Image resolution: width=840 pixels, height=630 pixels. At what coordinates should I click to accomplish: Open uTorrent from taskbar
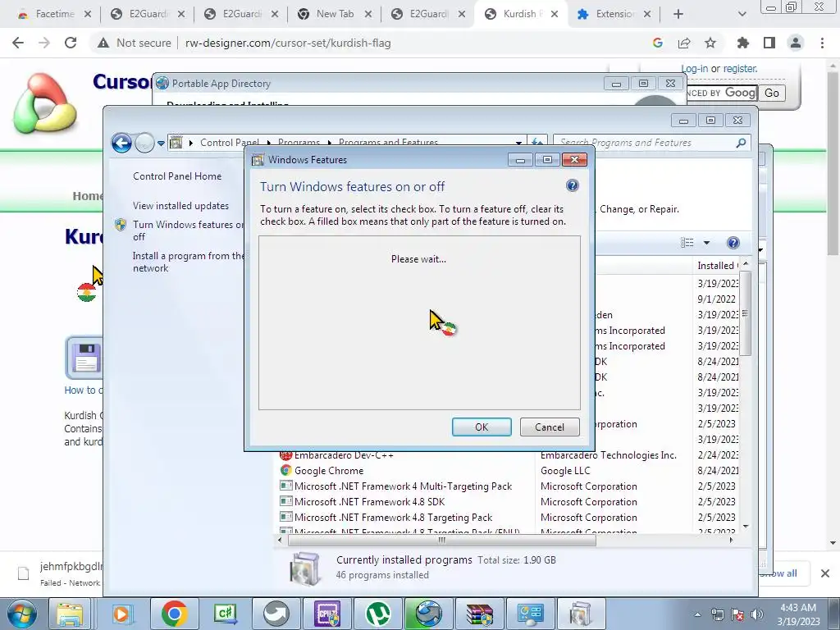379,614
